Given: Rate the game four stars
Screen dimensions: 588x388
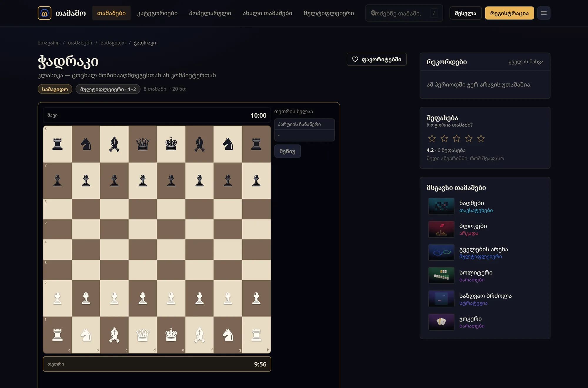Looking at the screenshot, I should pyautogui.click(x=469, y=138).
